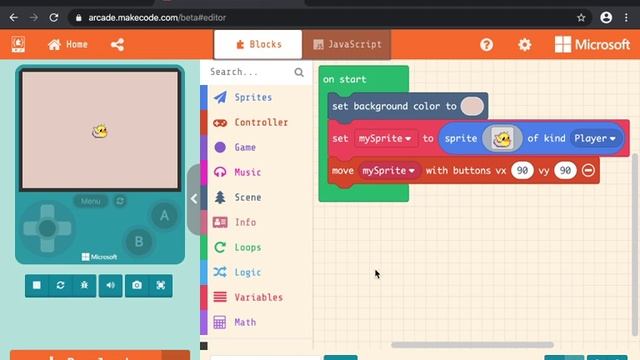Open the background color swatch picker
Viewport: 640px width, 360px height.
click(x=472, y=107)
